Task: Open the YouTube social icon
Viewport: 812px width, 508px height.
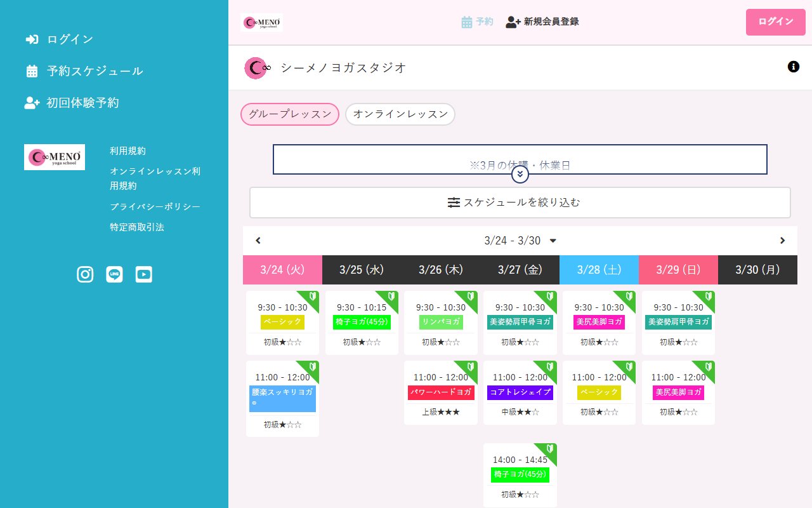Action: click(x=143, y=274)
